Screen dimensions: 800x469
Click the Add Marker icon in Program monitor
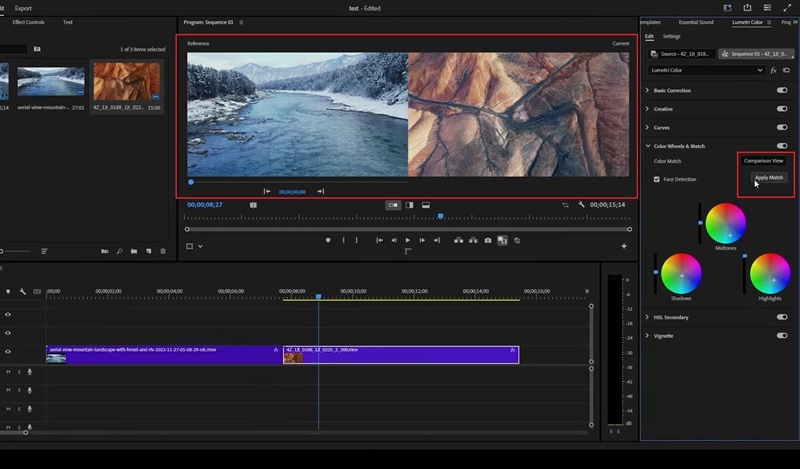[328, 240]
